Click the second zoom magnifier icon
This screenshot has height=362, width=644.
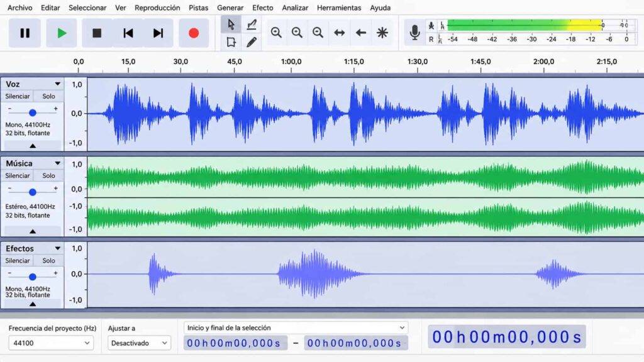pyautogui.click(x=297, y=33)
